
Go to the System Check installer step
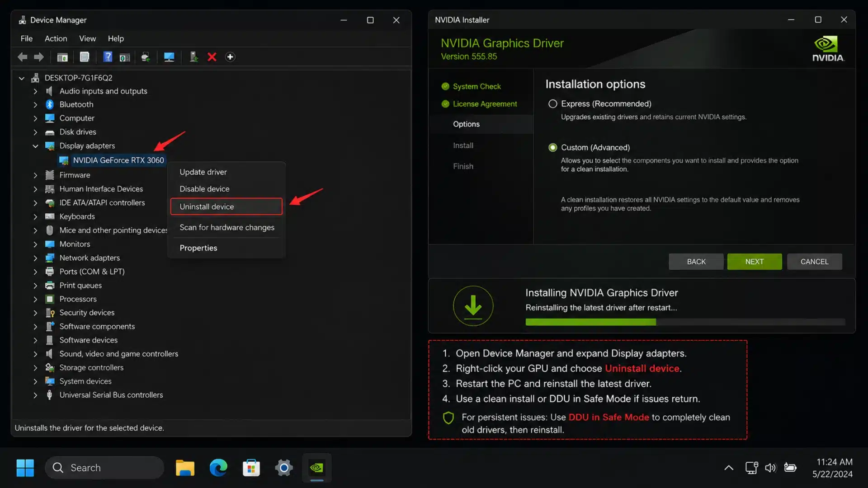(x=476, y=86)
